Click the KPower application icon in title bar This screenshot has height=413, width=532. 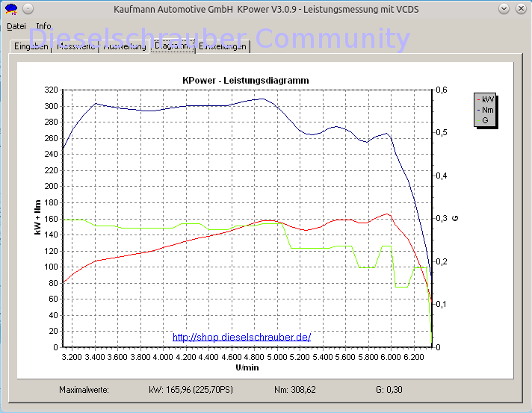11,9
